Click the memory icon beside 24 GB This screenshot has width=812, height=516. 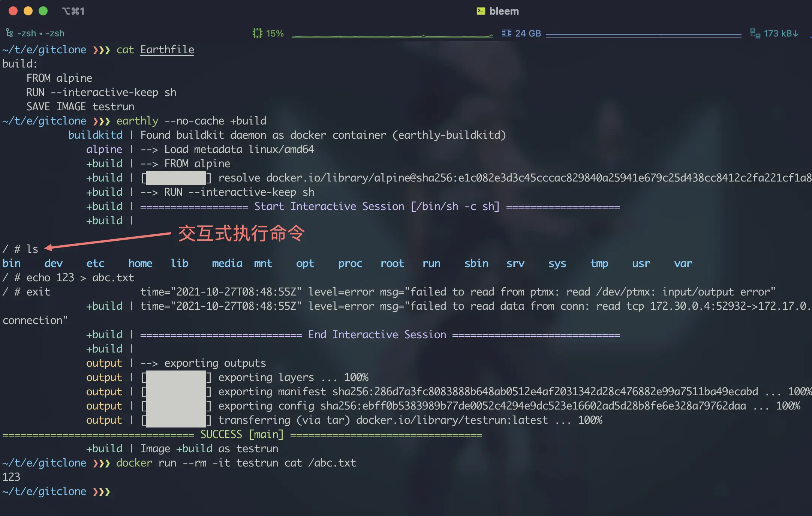[506, 33]
